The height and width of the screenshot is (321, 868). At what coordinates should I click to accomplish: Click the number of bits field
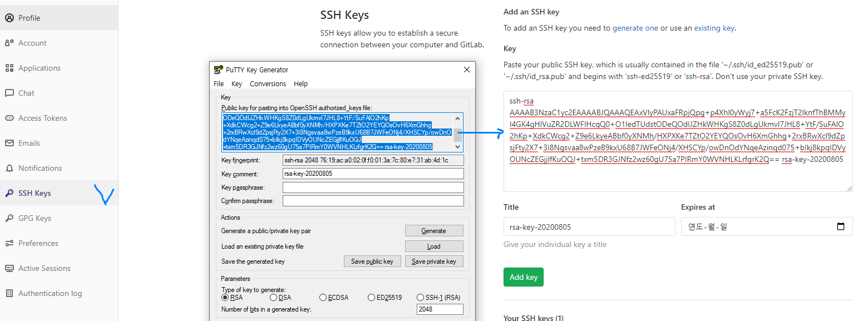pyautogui.click(x=440, y=309)
